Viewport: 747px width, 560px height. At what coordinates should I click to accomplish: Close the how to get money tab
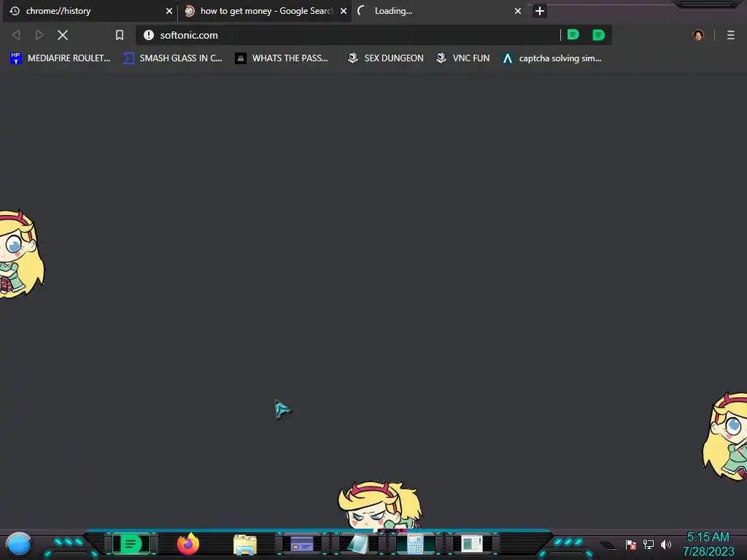click(x=343, y=11)
